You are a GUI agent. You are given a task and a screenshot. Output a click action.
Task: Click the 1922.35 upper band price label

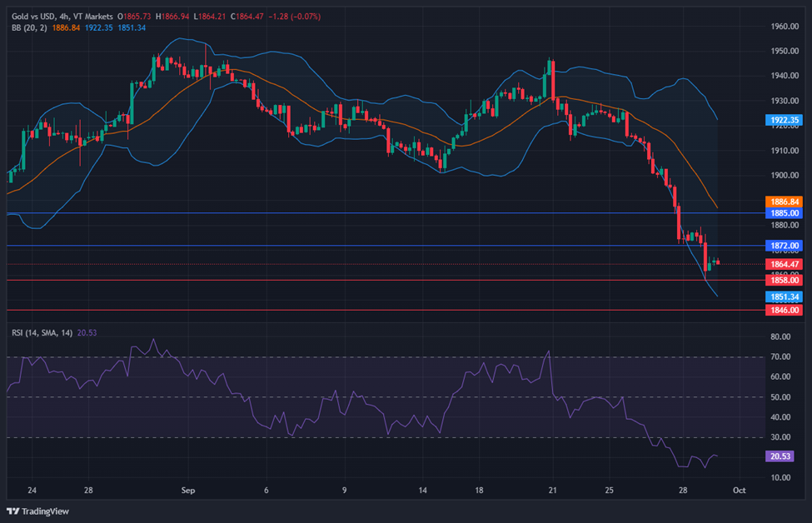pyautogui.click(x=784, y=120)
